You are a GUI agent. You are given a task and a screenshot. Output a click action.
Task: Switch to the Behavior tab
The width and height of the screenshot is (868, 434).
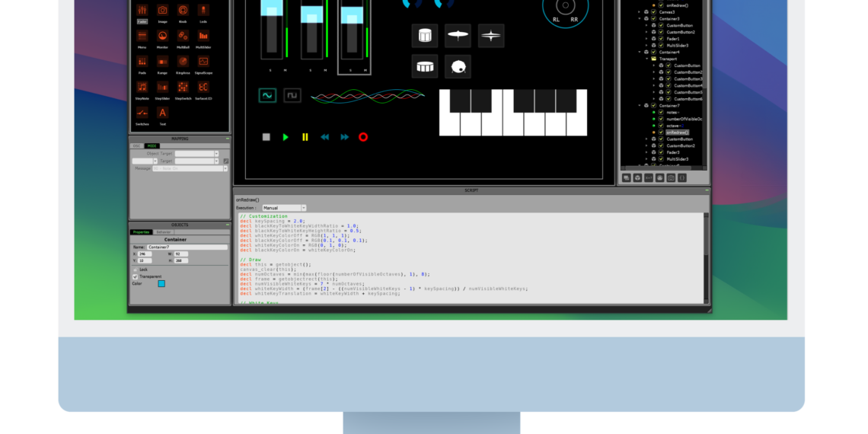(164, 232)
